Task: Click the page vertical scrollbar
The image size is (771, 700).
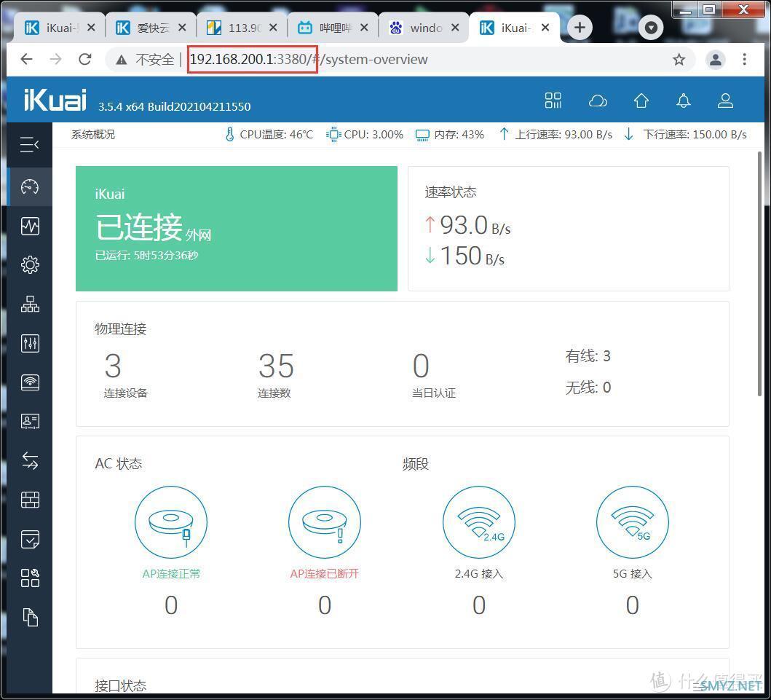Action: coord(760,273)
